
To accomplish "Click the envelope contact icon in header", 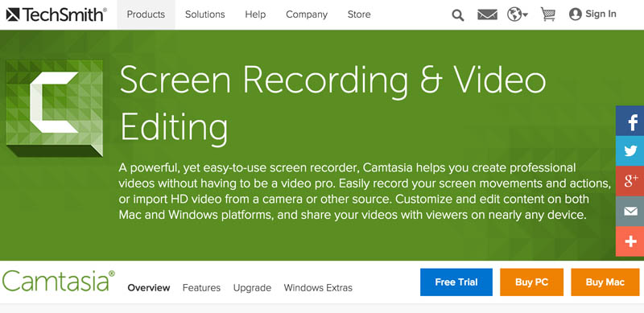I will (487, 14).
